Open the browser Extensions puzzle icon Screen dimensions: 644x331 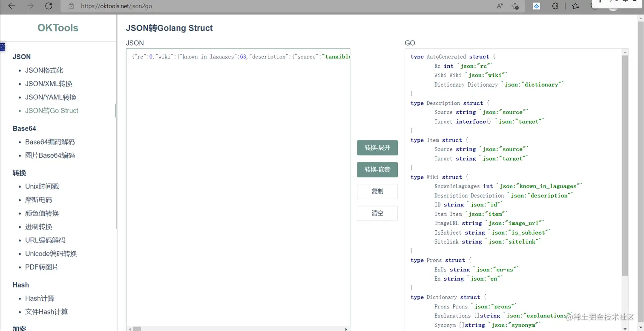coord(555,6)
